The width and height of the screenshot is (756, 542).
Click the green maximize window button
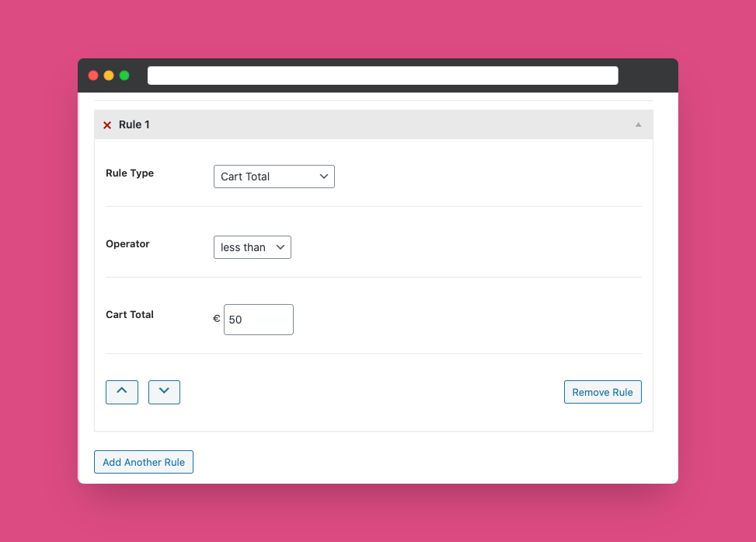tap(124, 75)
